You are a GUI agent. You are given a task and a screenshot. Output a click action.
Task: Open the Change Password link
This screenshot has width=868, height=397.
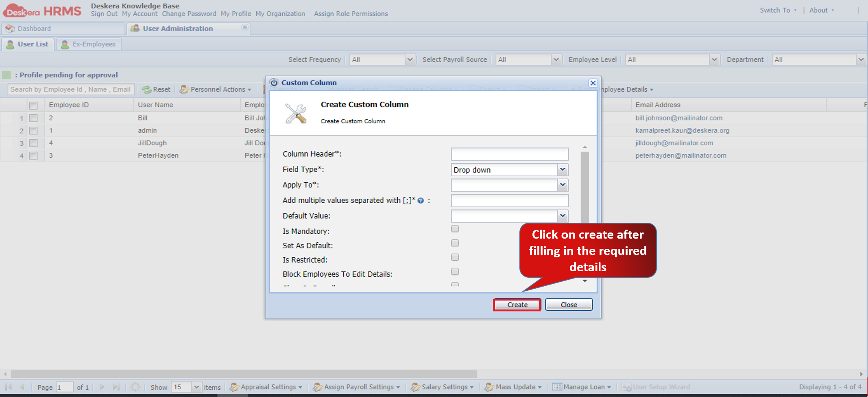pos(189,14)
